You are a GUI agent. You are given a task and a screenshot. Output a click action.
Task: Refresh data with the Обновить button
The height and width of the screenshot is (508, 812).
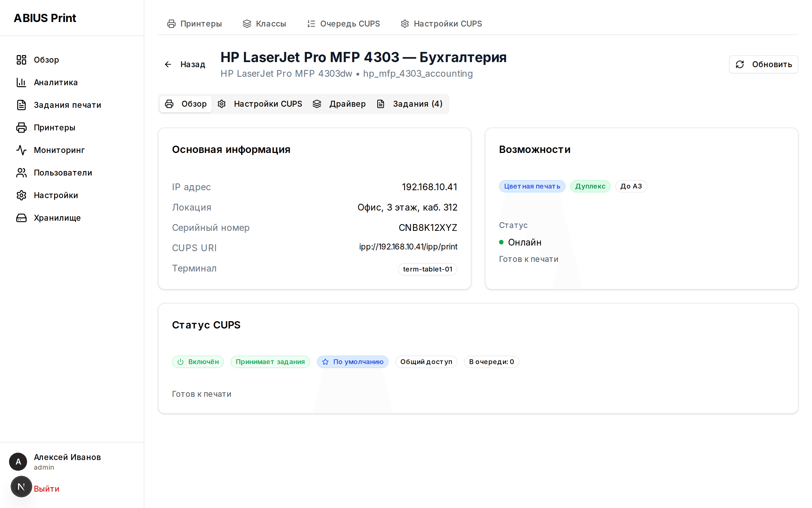coord(763,64)
